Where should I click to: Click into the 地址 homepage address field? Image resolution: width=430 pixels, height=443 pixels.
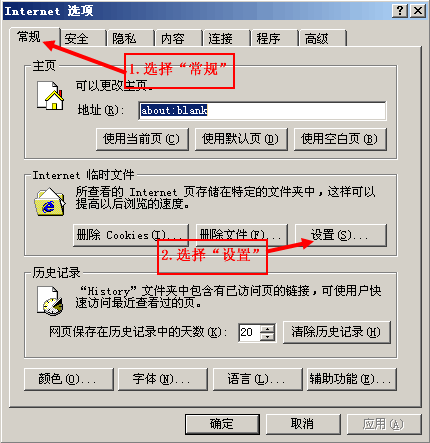(x=262, y=110)
